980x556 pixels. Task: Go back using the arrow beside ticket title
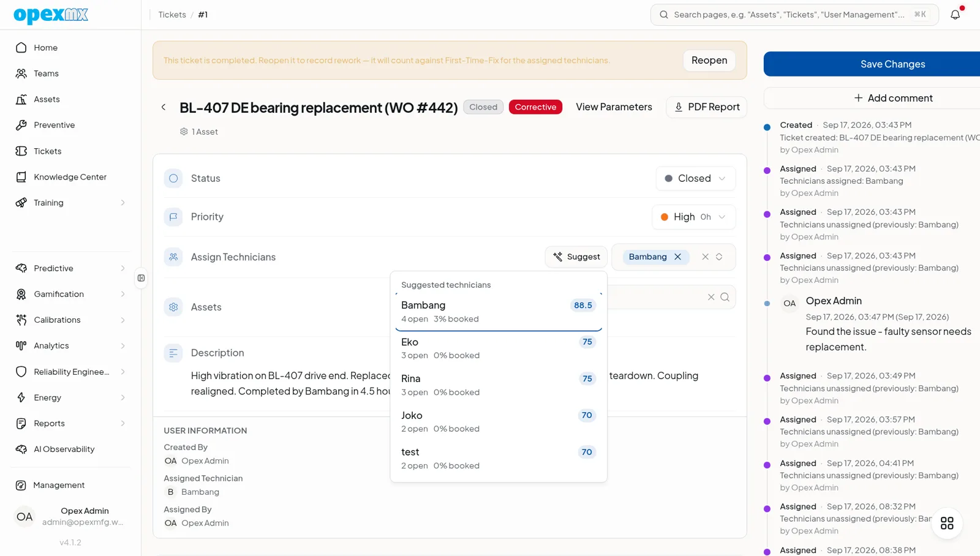[164, 107]
